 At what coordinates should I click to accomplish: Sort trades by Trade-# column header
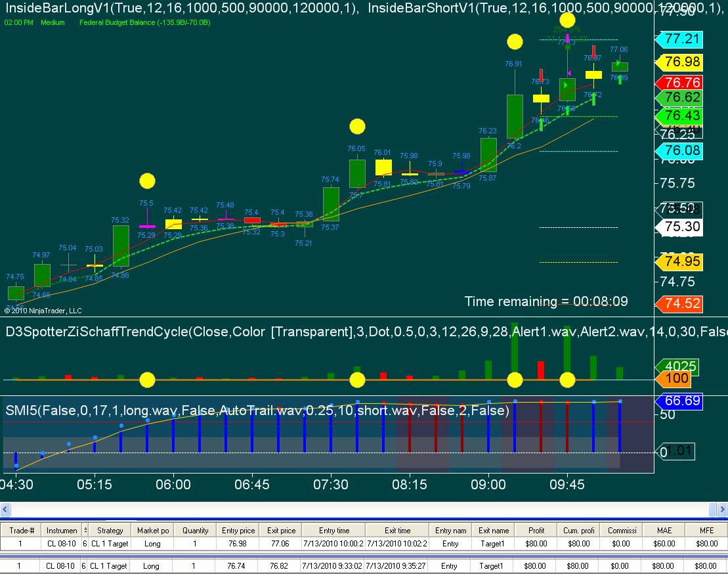coord(22,531)
